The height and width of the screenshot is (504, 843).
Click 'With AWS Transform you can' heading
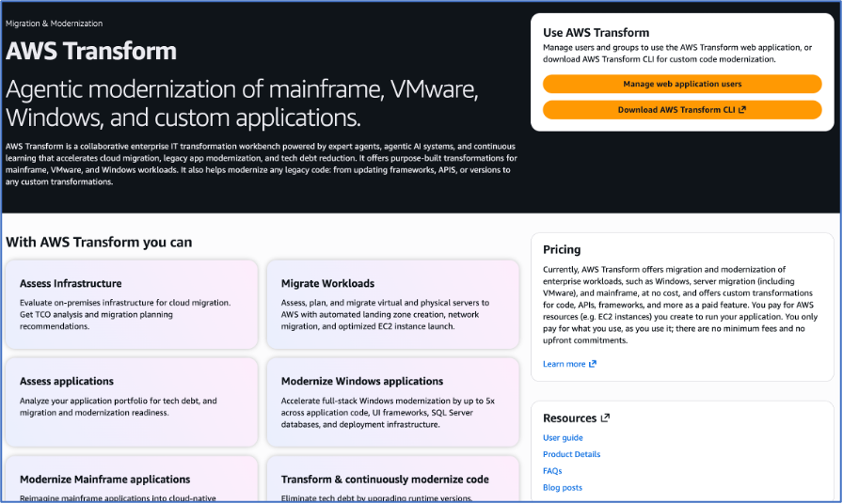(99, 243)
